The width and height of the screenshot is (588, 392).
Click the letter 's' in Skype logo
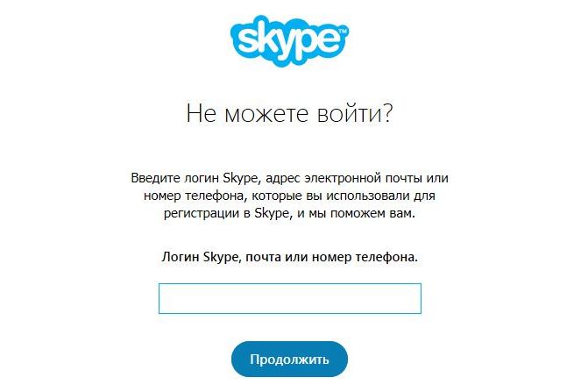247,40
